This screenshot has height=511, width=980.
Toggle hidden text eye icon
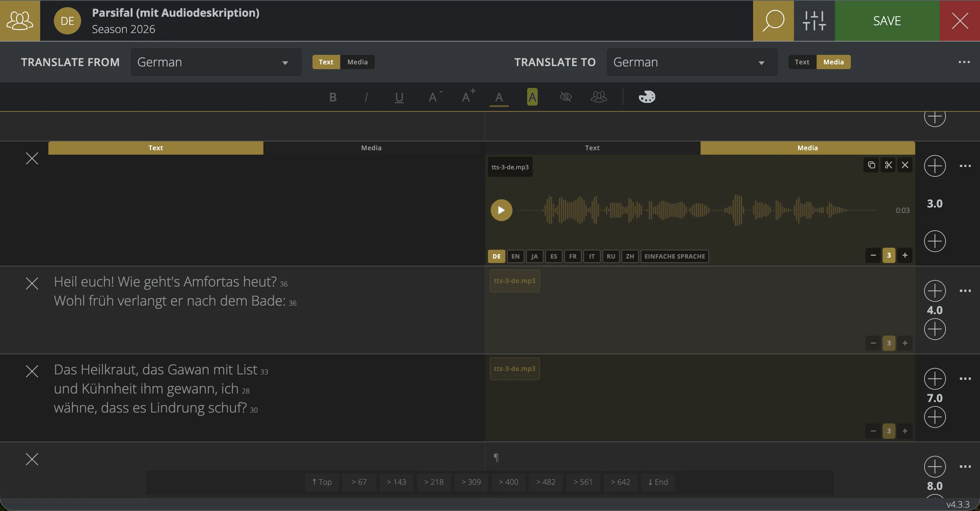[x=566, y=97]
